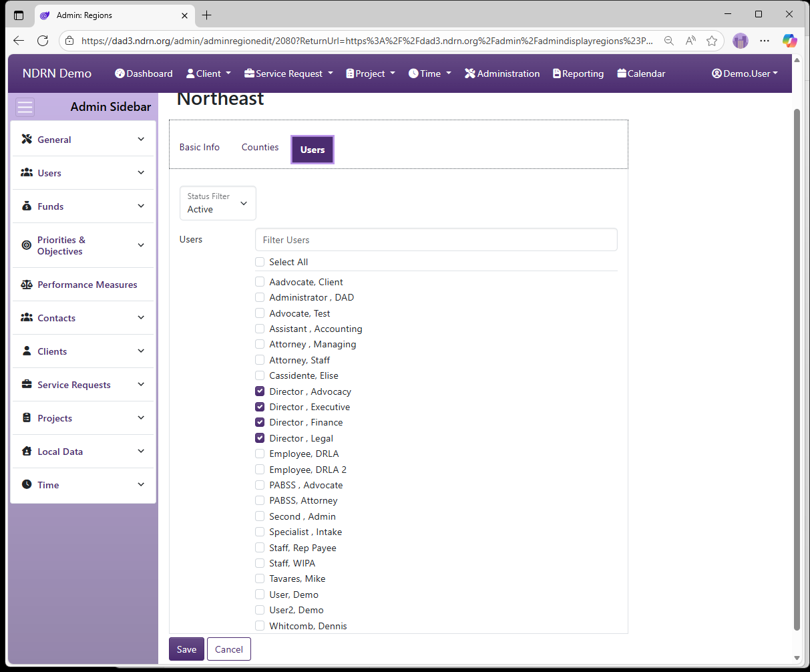The image size is (810, 672).
Task: Expand the General section chevron
Action: coord(141,139)
